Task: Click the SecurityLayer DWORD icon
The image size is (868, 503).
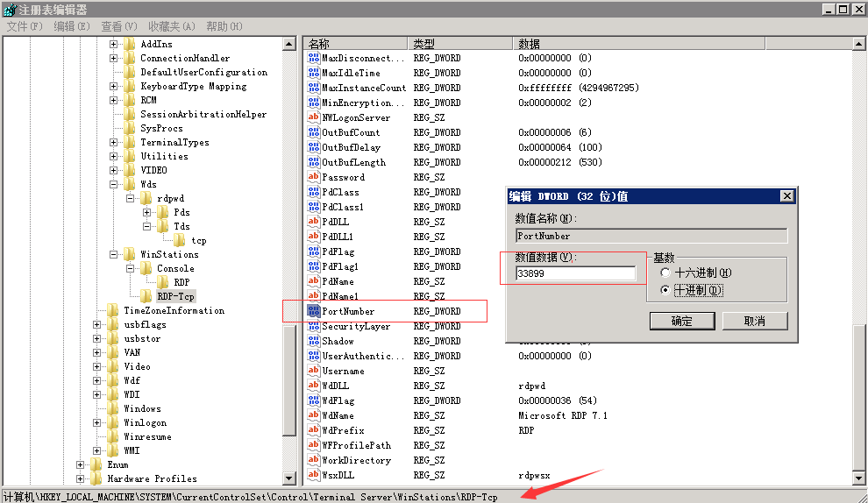Action: click(313, 326)
